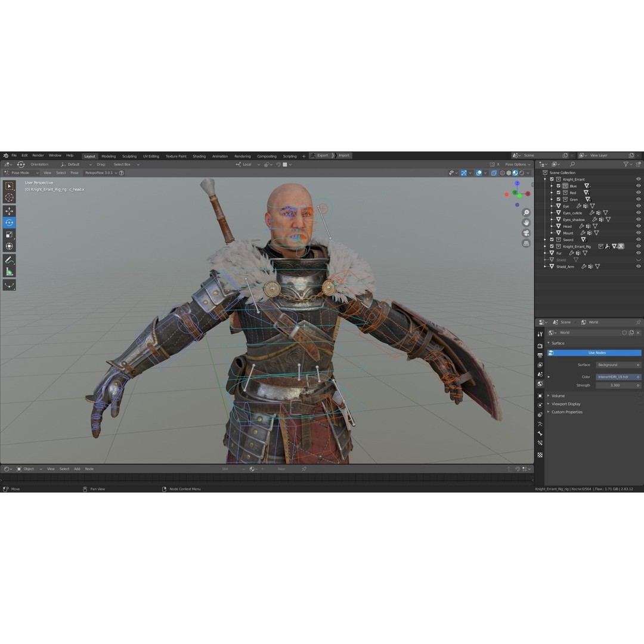644x644 pixels.
Task: Open the Drag Select Box dropdown
Action: (x=126, y=165)
